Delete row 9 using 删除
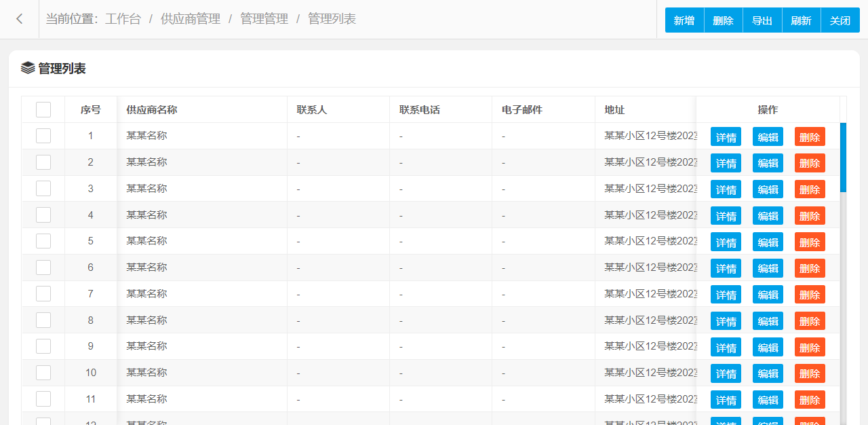 point(810,347)
